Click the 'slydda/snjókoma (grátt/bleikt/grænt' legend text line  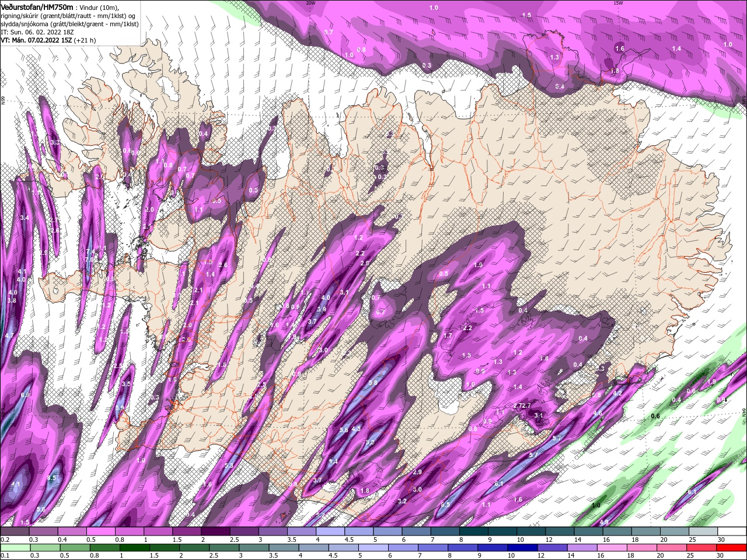coord(68,24)
